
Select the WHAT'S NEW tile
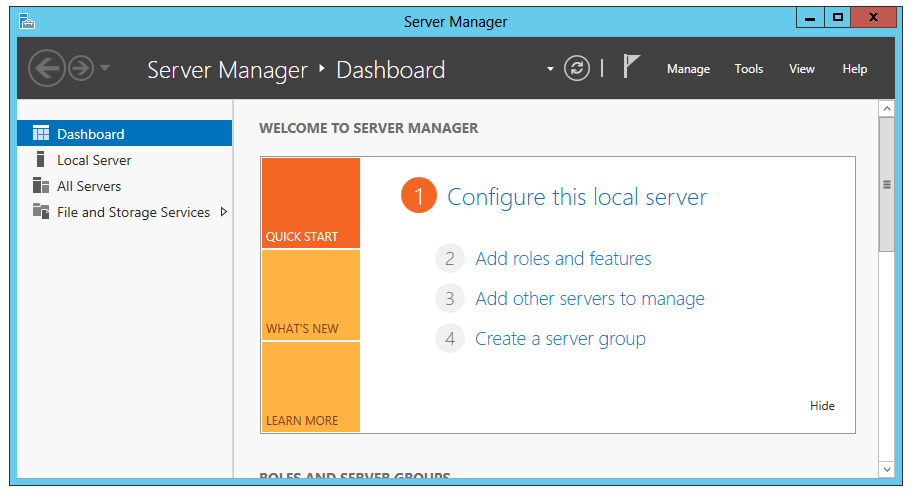[310, 295]
